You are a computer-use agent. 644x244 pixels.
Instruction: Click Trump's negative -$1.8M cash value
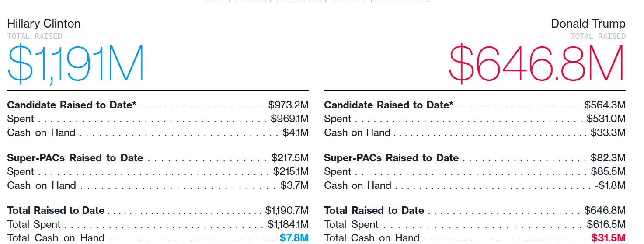610,185
